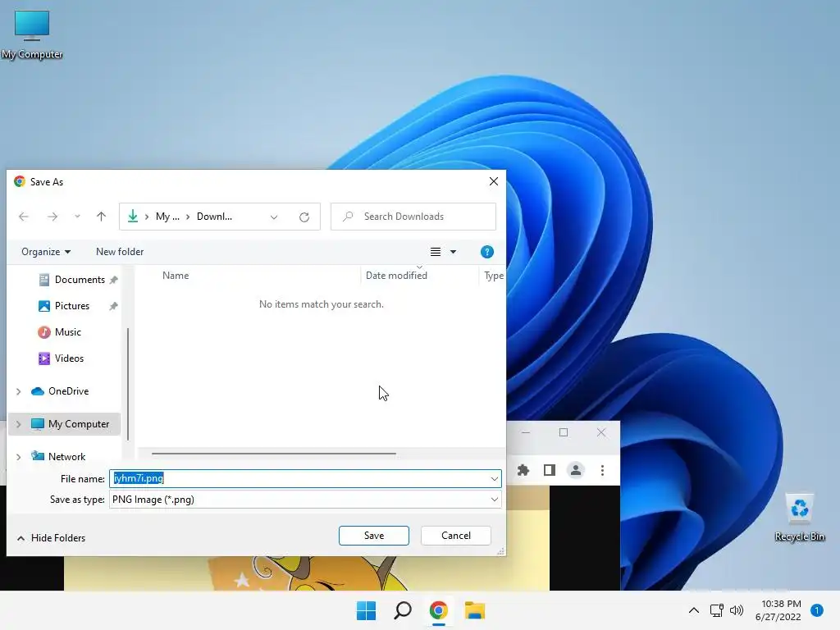Open the File name dropdown arrow
The image size is (840, 630).
tap(494, 478)
